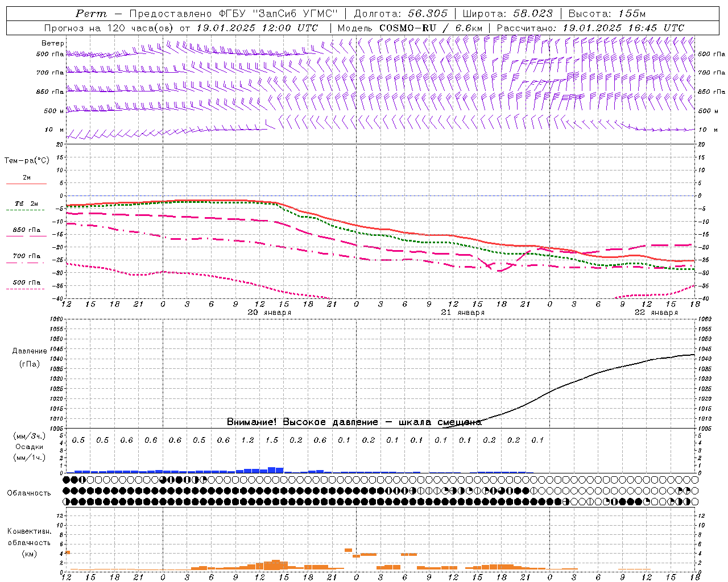The width and height of the screenshot is (728, 582).
Task: Click the "22 января" date label
Action: coord(656,313)
